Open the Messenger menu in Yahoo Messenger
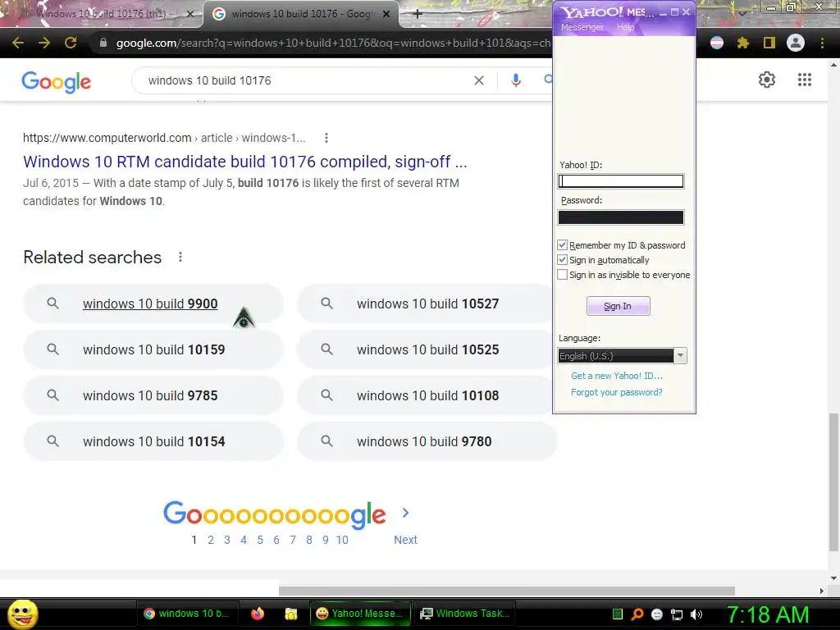The height and width of the screenshot is (630, 840). (582, 27)
